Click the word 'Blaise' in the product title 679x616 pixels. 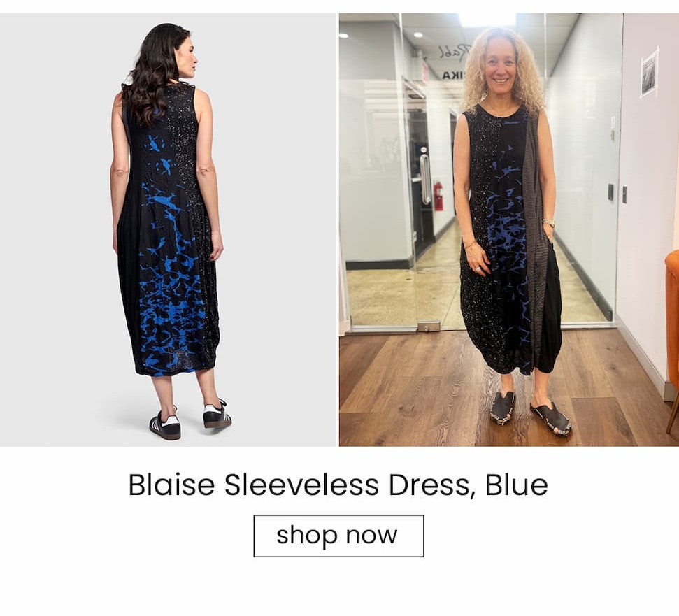(x=171, y=485)
